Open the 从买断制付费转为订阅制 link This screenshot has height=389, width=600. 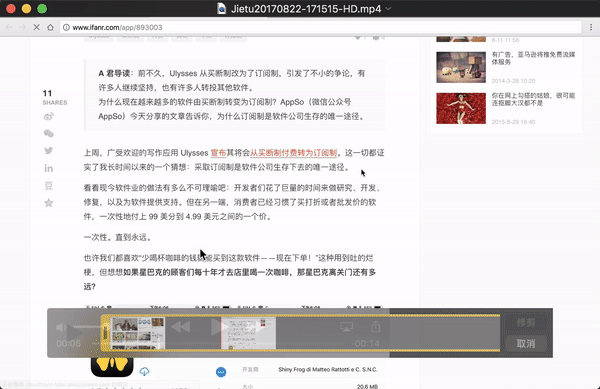click(293, 153)
